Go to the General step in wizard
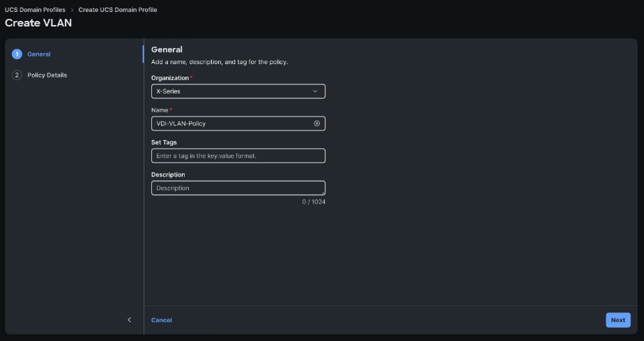644x341 pixels. tap(39, 54)
